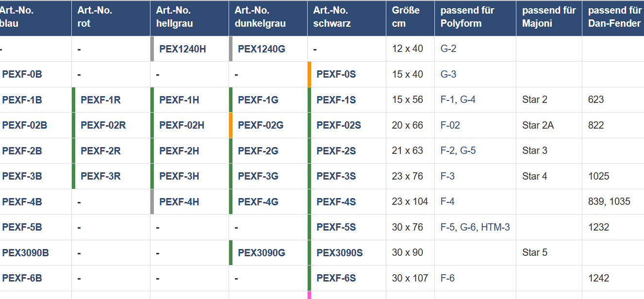Screen dimensions: 644x299
Task: Open article PEXF-3S
Action: pos(336,176)
